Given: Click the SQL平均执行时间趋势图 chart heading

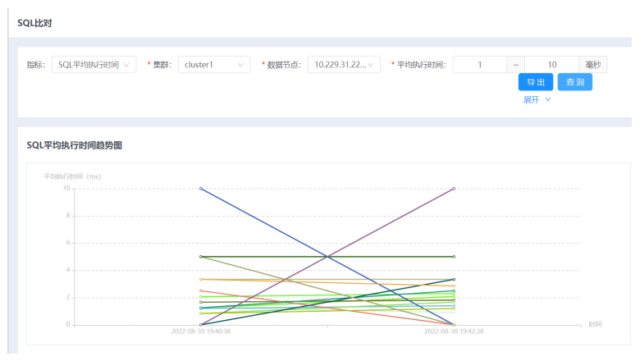Looking at the screenshot, I should coord(74,145).
